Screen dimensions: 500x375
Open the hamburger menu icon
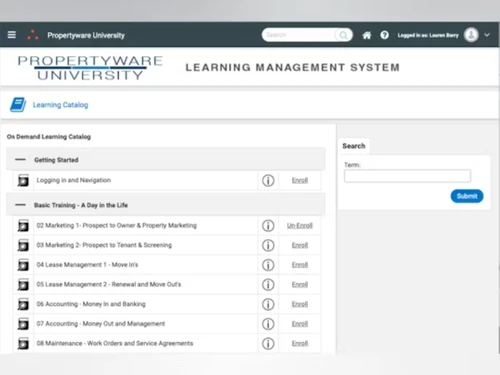coord(12,35)
